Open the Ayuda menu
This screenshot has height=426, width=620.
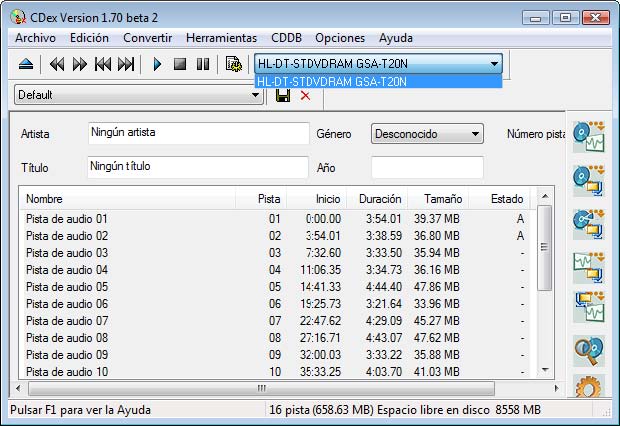[396, 38]
